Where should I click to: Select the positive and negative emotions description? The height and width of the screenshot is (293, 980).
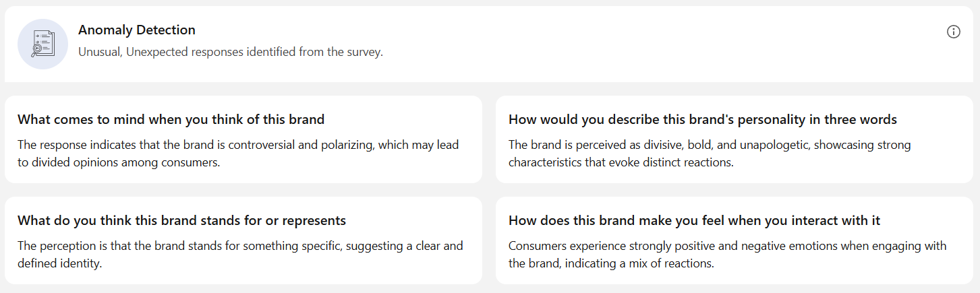[x=728, y=255]
